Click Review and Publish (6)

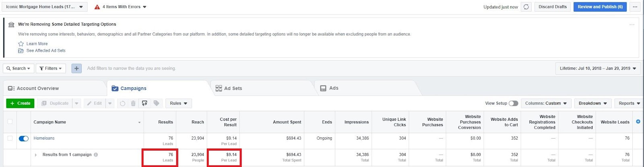pos(600,7)
